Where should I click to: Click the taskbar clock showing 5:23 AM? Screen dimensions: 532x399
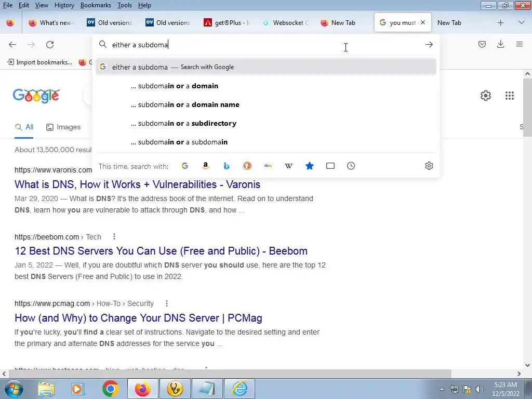tap(506, 389)
